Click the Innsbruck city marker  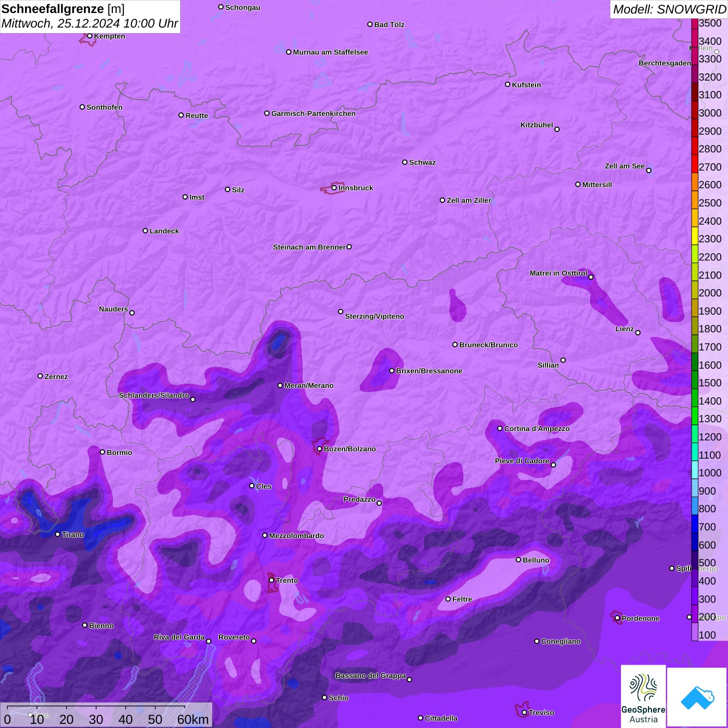click(334, 188)
